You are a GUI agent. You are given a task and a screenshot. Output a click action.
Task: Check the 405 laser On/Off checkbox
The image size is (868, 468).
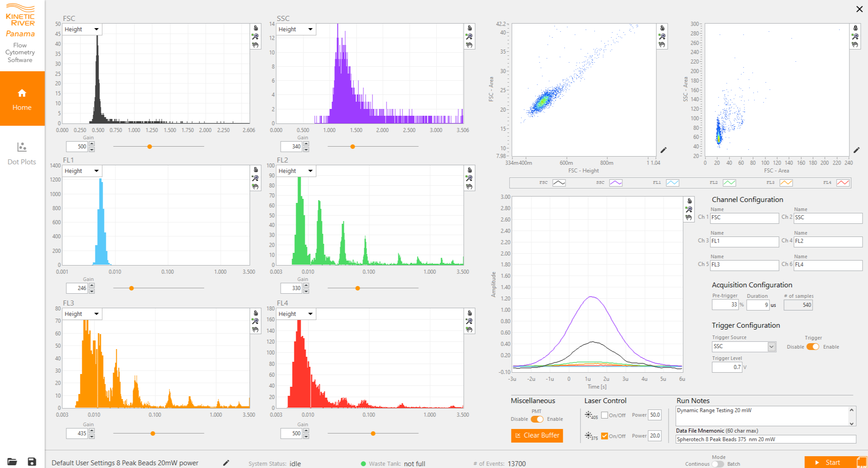click(605, 415)
